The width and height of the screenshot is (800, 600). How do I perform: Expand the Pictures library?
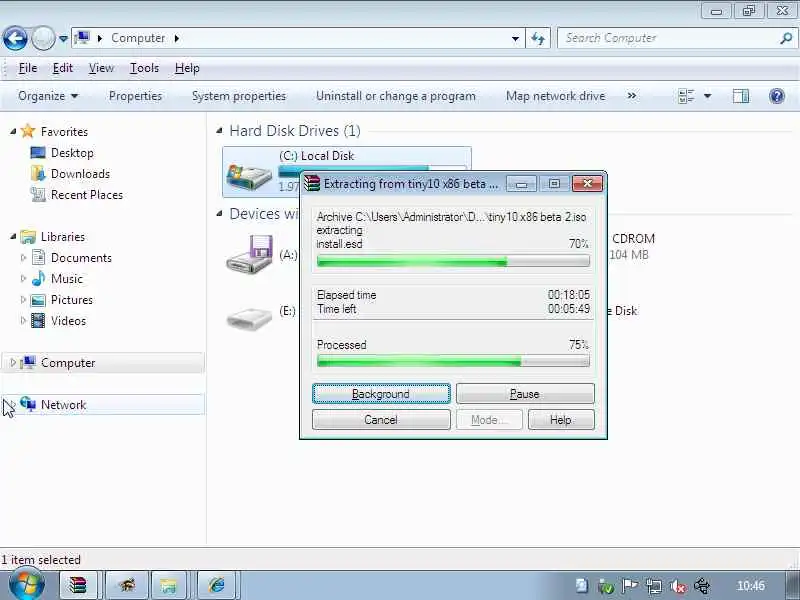pyautogui.click(x=23, y=299)
